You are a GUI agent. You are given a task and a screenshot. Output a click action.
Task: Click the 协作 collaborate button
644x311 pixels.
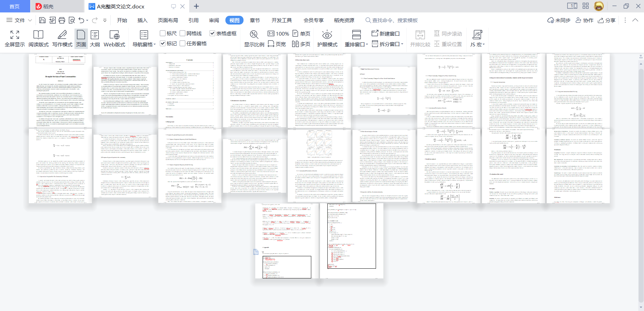coord(585,20)
